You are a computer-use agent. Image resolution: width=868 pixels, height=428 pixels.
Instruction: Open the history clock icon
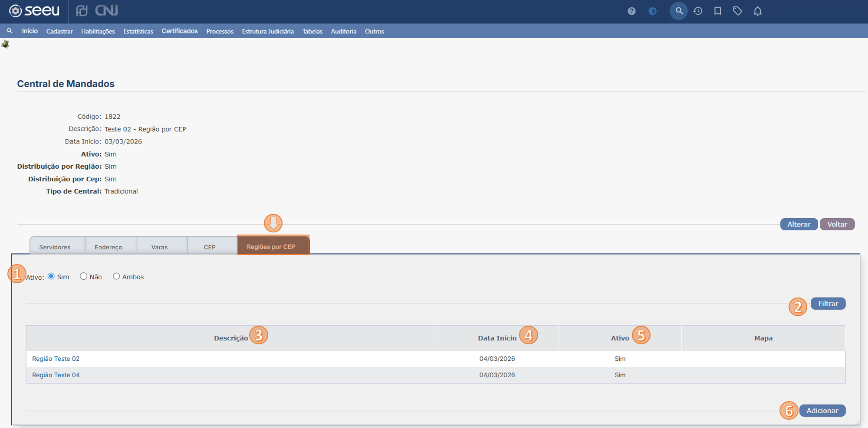coord(698,11)
